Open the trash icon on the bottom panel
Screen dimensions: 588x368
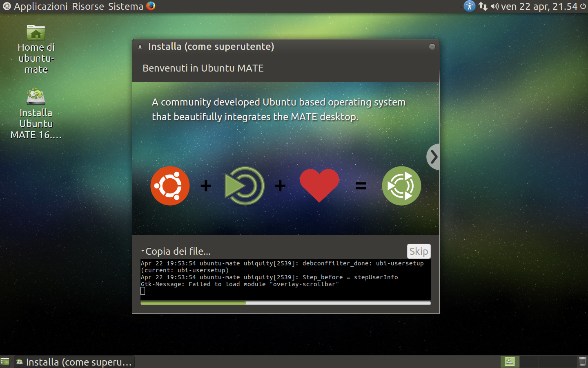coord(583,361)
